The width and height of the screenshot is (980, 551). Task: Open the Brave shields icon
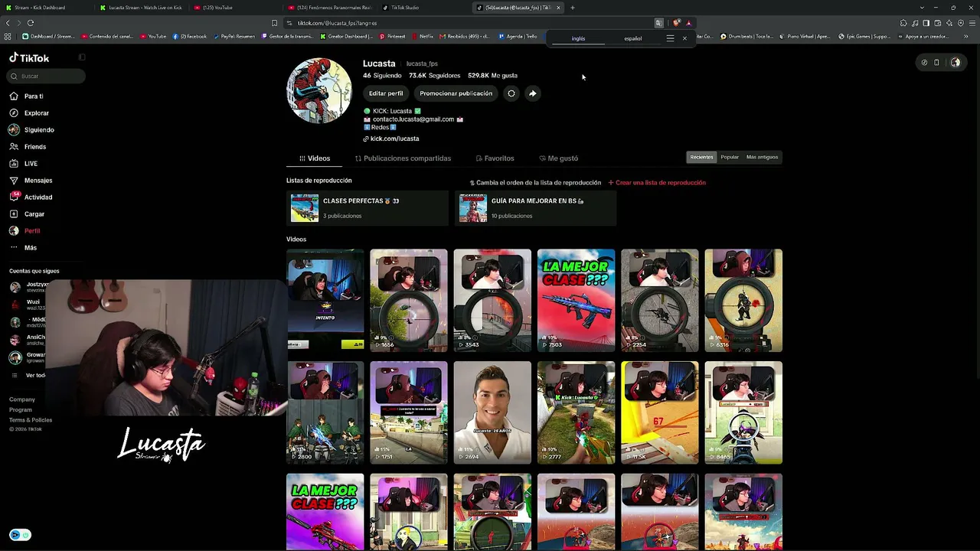click(x=675, y=23)
